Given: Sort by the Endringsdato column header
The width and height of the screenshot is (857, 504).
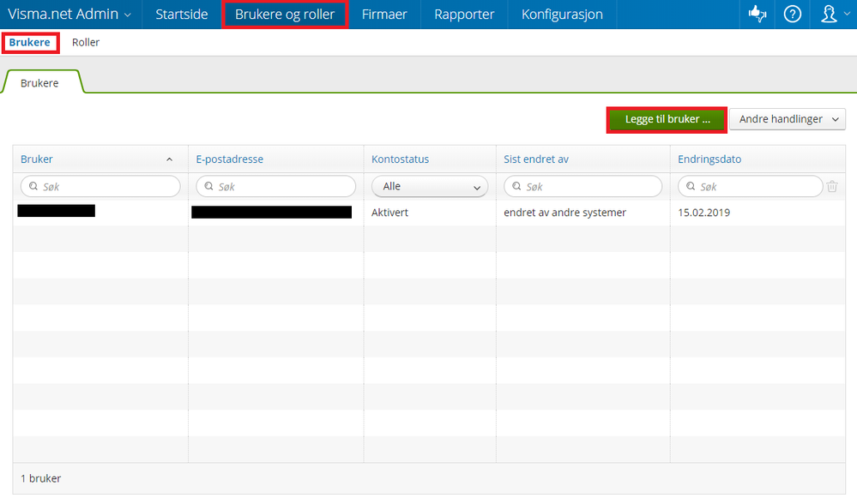Looking at the screenshot, I should pyautogui.click(x=709, y=159).
